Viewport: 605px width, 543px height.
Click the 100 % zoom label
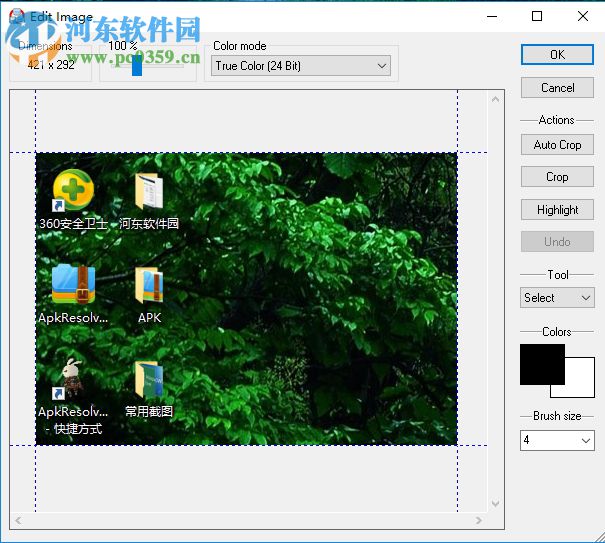(x=123, y=46)
